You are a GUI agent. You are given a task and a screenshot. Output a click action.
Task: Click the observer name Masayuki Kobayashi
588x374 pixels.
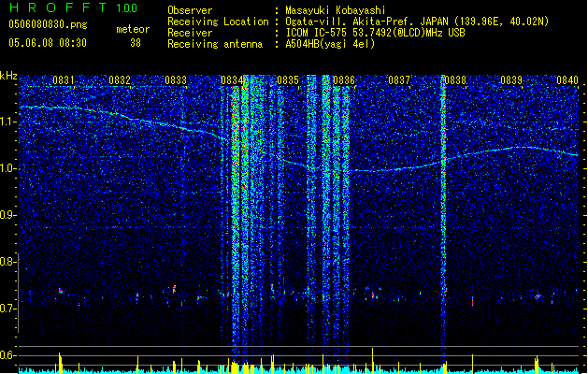[x=336, y=10]
